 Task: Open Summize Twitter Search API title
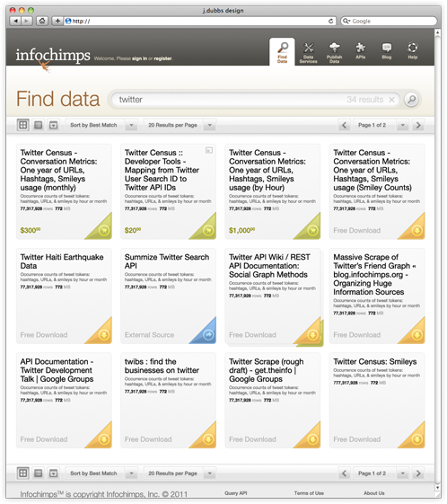pyautogui.click(x=167, y=261)
